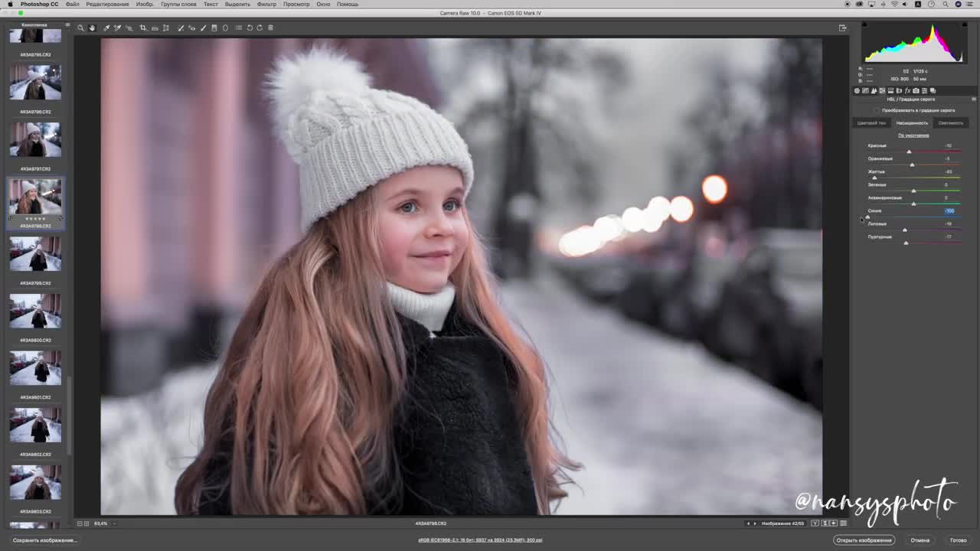Rotate image counterclockwise

[x=250, y=28]
